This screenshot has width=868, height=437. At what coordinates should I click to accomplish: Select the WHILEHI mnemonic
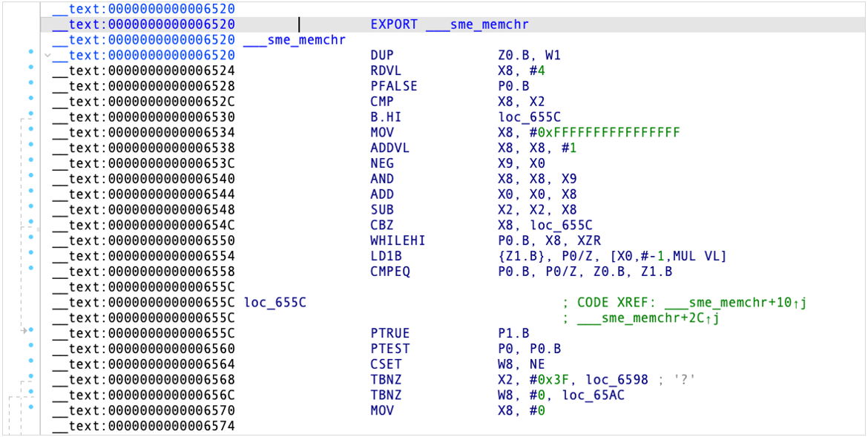(398, 241)
